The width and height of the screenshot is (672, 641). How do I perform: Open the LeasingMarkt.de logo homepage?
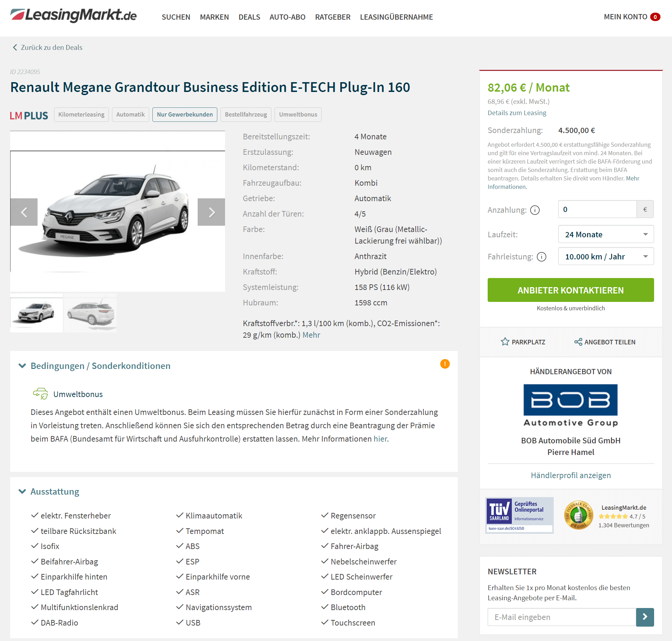click(x=73, y=15)
